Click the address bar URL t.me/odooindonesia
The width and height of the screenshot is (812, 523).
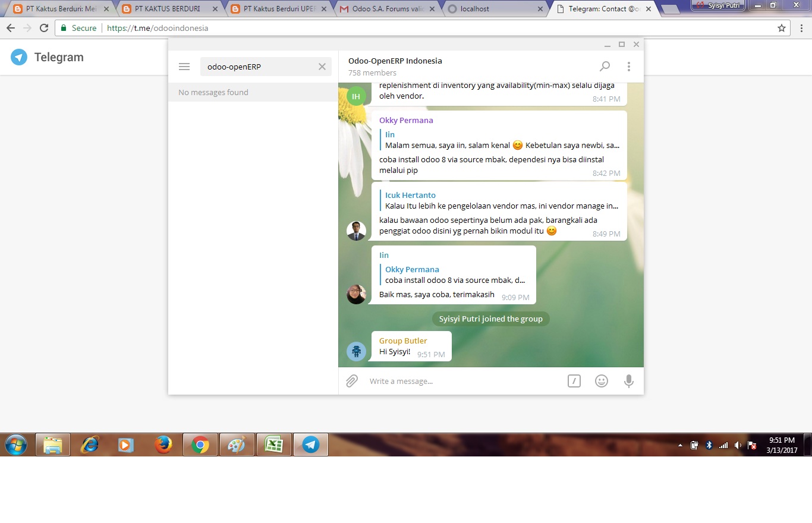[158, 28]
